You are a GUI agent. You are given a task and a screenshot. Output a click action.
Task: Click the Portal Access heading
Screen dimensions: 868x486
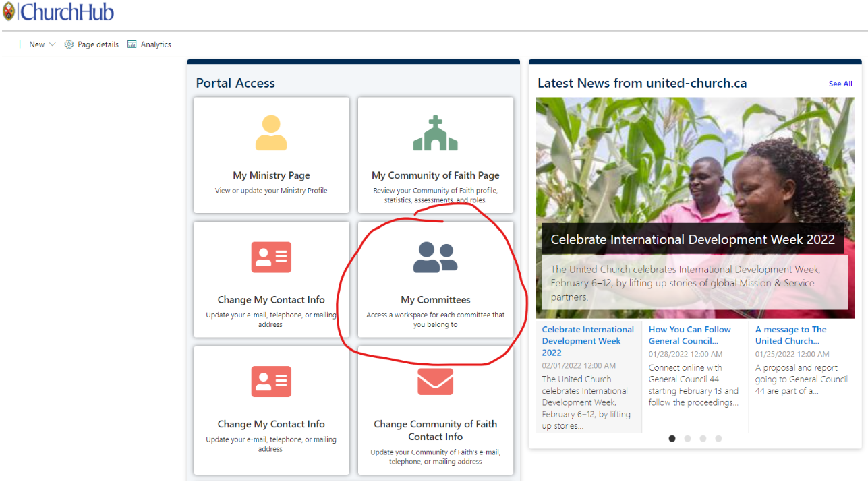[x=235, y=83]
